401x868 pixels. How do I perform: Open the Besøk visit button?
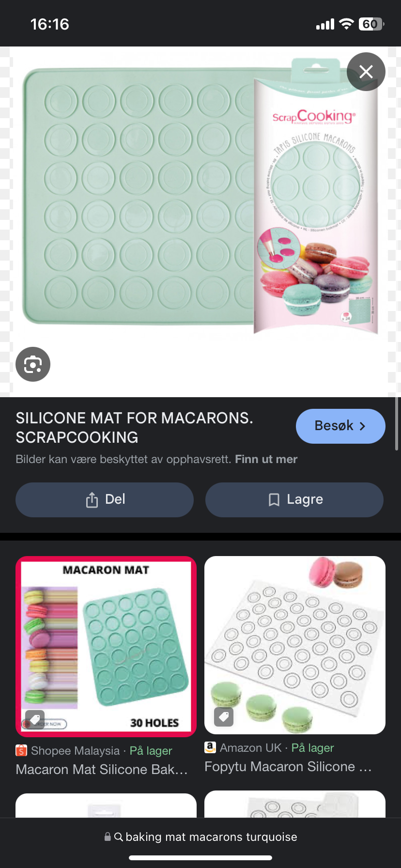coord(340,426)
